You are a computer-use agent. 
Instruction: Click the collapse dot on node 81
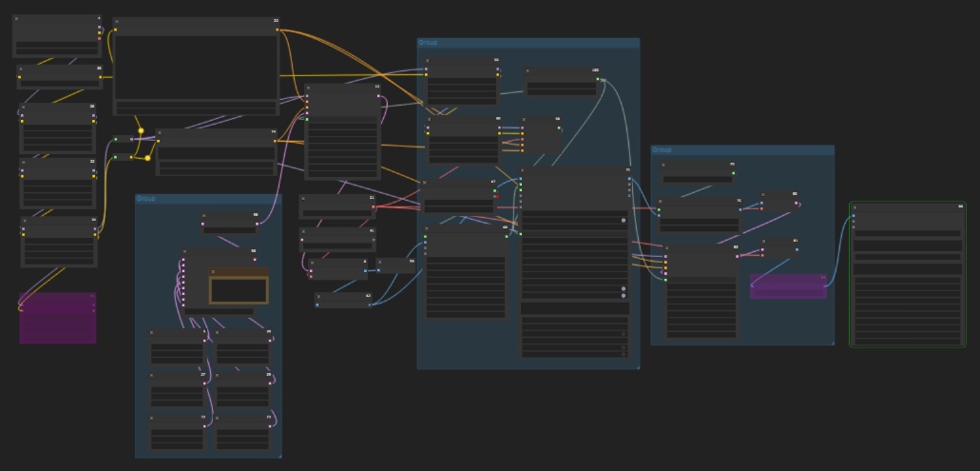click(763, 242)
